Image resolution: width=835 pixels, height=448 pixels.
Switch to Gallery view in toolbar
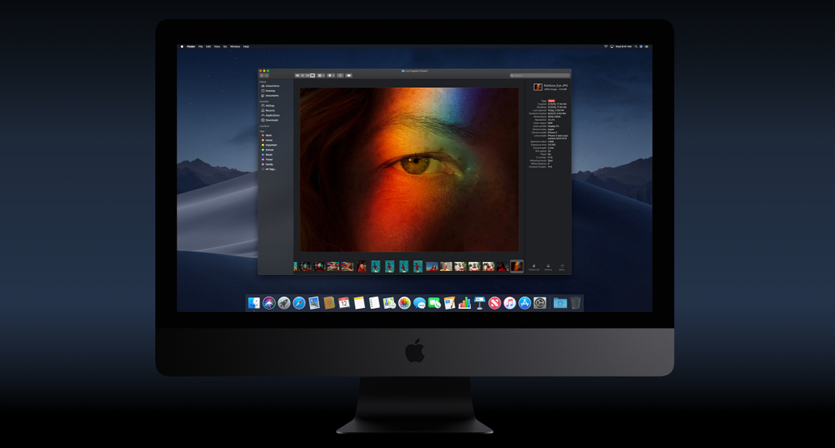tap(313, 76)
